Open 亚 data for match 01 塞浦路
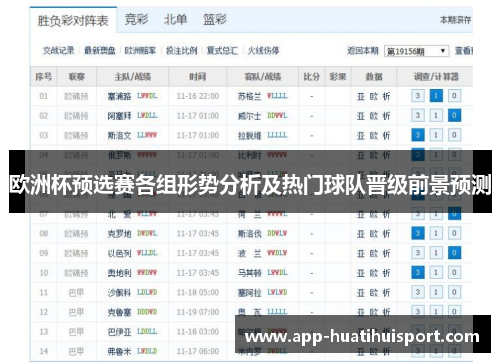This screenshot has width=500, height=362. (361, 96)
